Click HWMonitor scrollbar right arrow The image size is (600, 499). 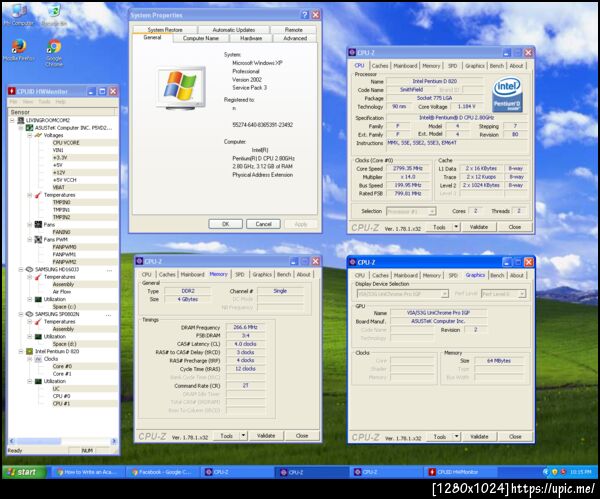pyautogui.click(x=114, y=441)
